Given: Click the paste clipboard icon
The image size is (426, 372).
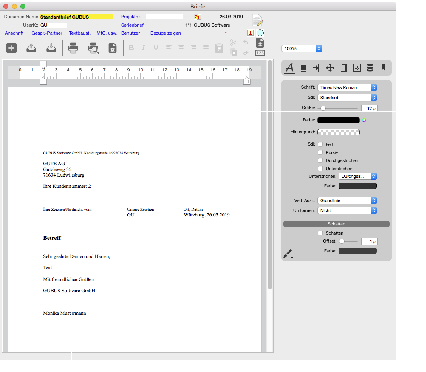Looking at the screenshot, I should click(x=234, y=52).
